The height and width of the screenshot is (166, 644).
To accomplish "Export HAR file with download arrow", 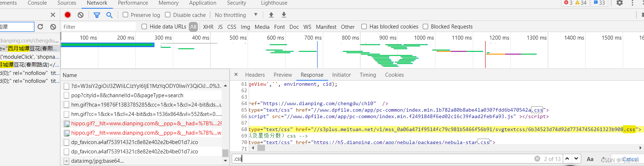I will pyautogui.click(x=284, y=15).
